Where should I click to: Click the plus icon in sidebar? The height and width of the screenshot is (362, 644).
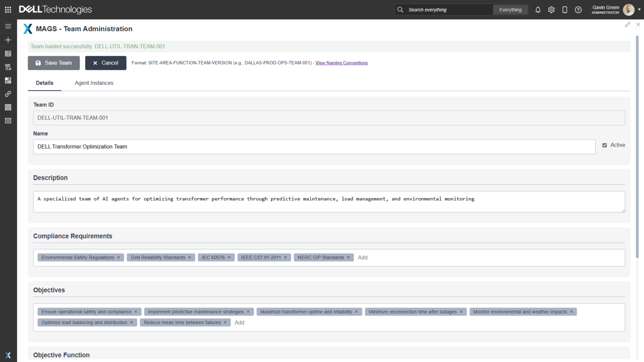(x=8, y=40)
